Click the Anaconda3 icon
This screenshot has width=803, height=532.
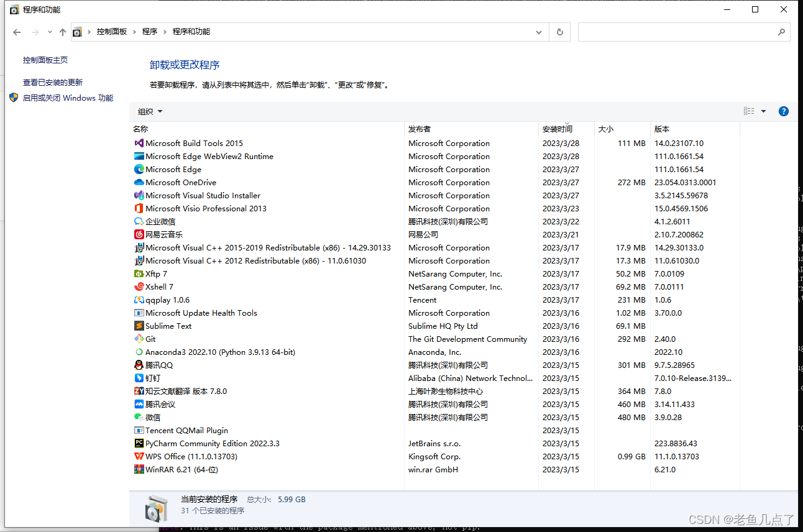point(139,352)
